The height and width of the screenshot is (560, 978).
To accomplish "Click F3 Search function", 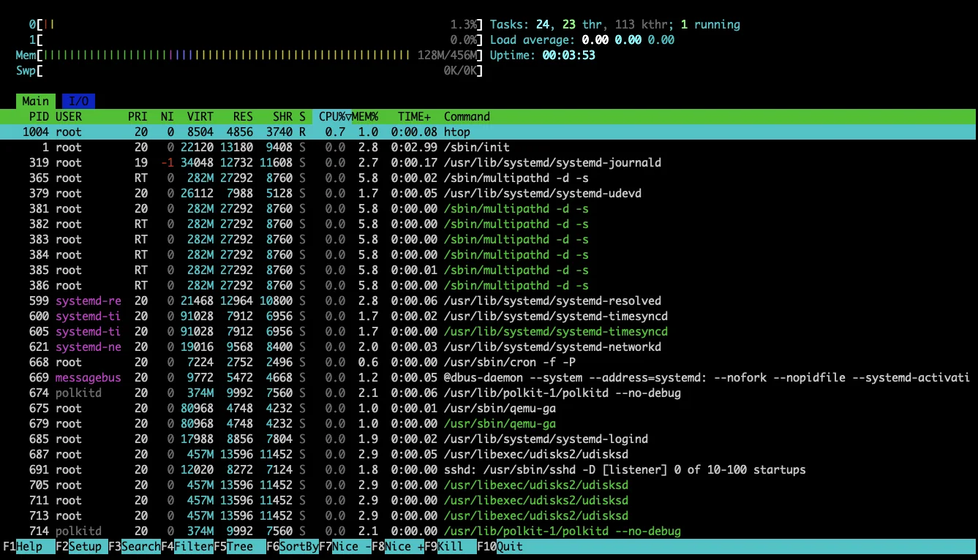I will click(135, 547).
